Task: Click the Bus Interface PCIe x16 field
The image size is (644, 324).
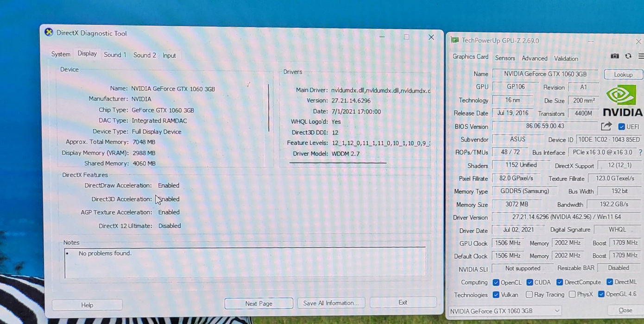Action: (x=603, y=152)
